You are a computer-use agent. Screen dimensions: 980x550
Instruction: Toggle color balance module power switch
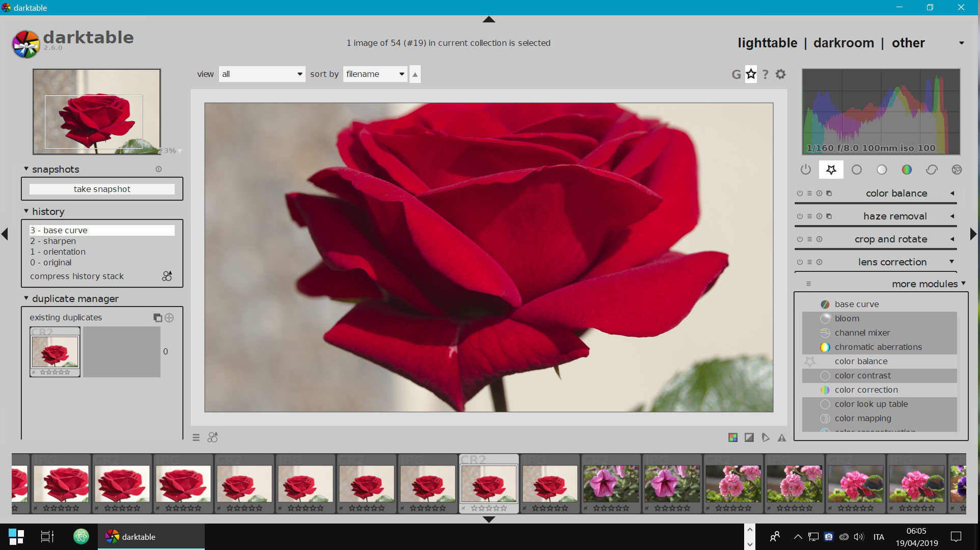pyautogui.click(x=800, y=194)
